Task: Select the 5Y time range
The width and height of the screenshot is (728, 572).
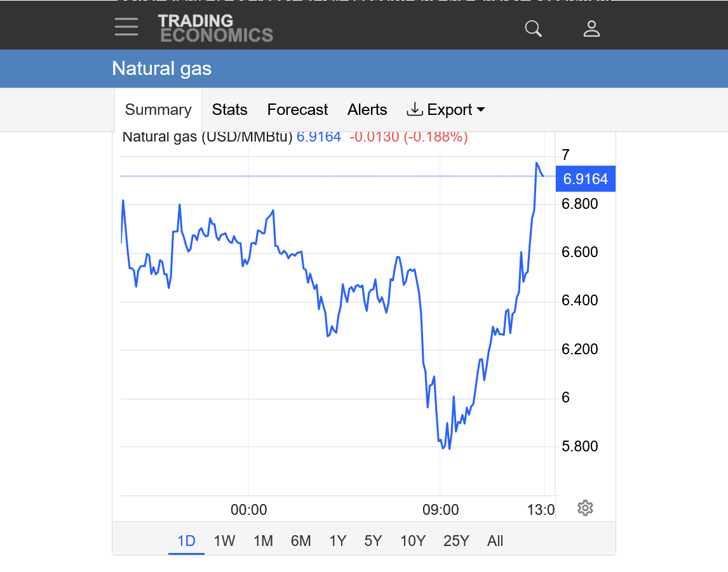Action: [x=373, y=541]
